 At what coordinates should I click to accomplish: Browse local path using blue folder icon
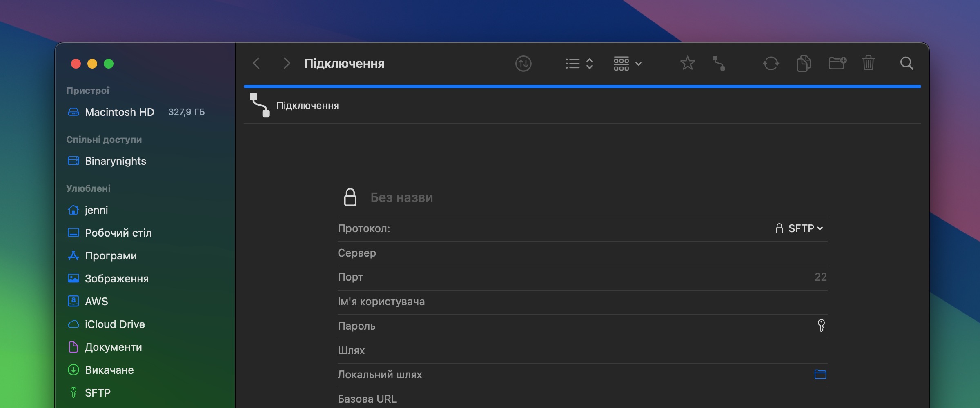pos(820,374)
